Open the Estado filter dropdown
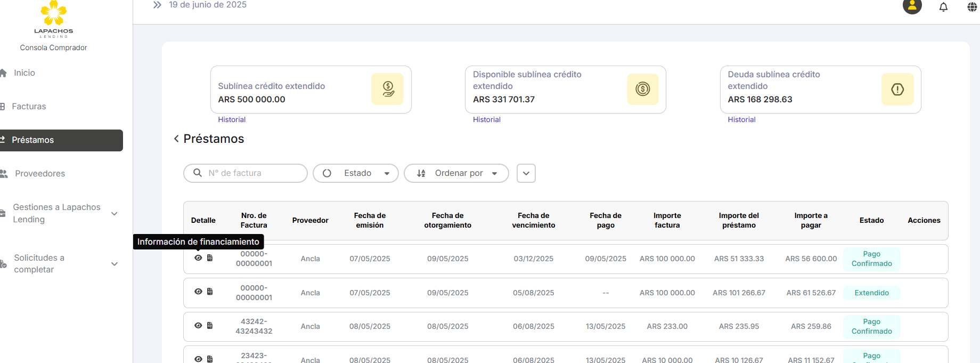The image size is (980, 363). pos(356,173)
